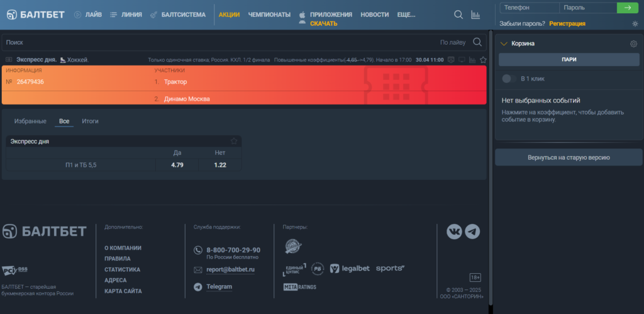This screenshot has height=314, width=644.
Task: Expand the ЕЩЕ... menu
Action: (x=406, y=15)
